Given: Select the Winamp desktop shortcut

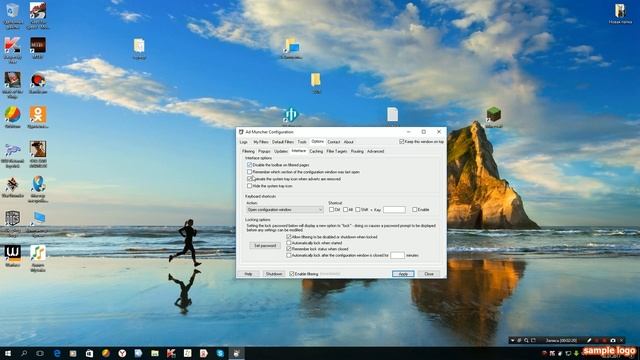Looking at the screenshot, I should (13, 256).
